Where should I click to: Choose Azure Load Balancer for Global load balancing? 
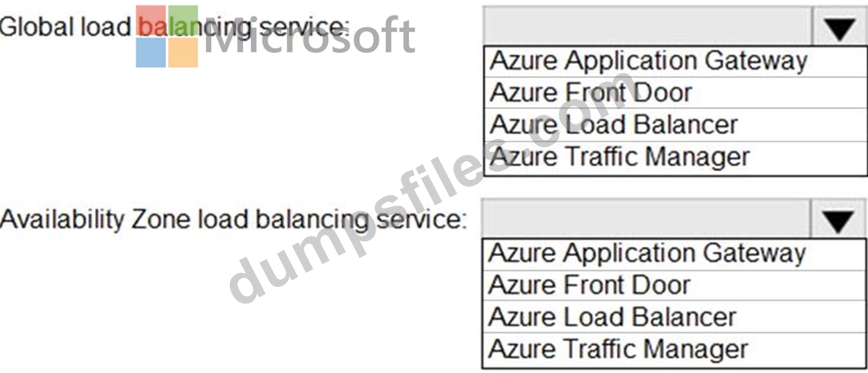click(675, 124)
